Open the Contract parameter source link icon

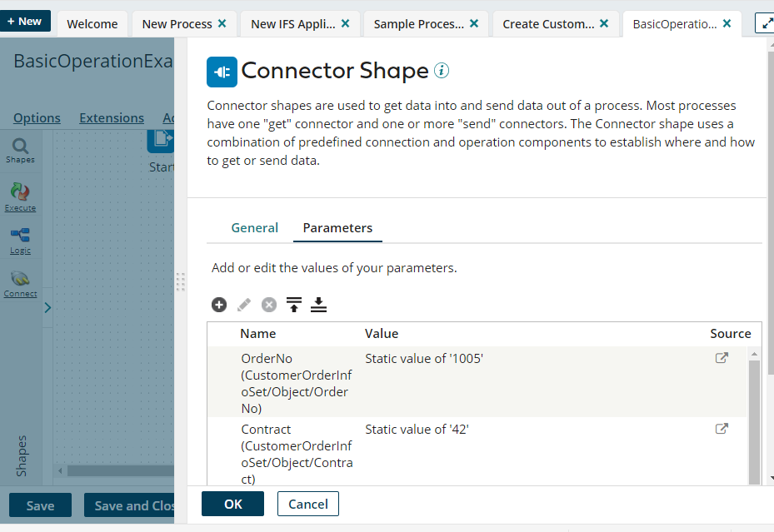(x=722, y=428)
